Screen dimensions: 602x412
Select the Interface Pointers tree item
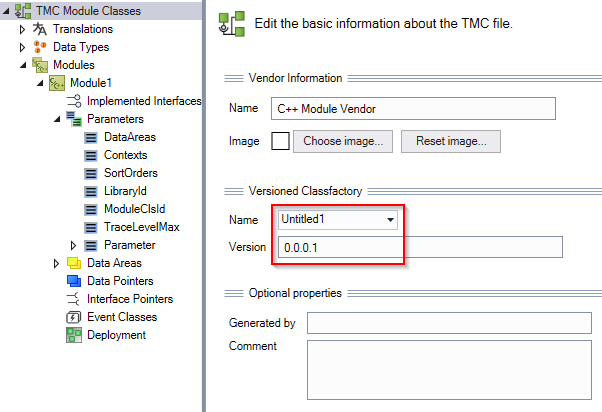pyautogui.click(x=130, y=299)
